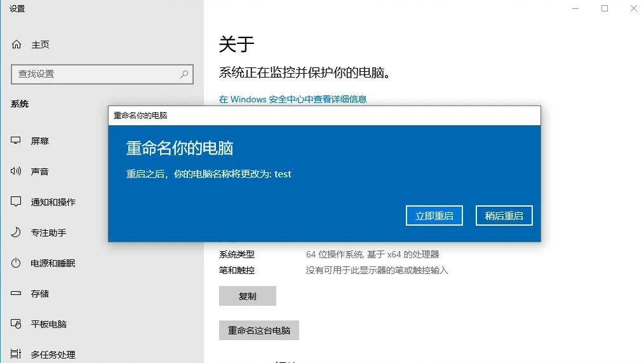Click the magnifier icon in the search box
The height and width of the screenshot is (363, 644).
pos(184,74)
